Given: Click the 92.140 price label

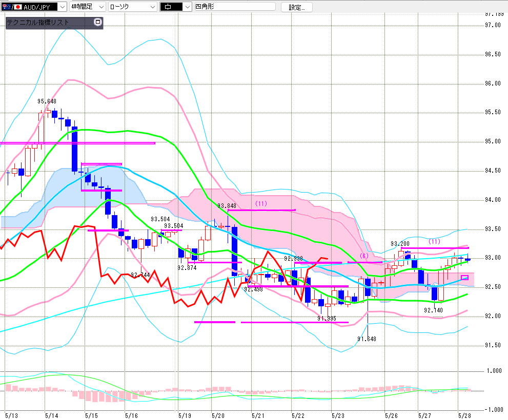Looking at the screenshot, I should pos(433,310).
